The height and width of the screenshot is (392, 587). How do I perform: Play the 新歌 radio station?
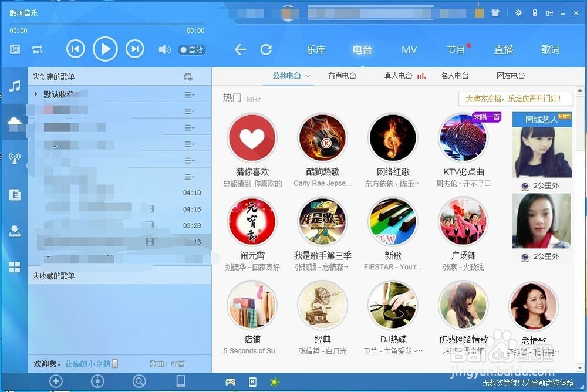393,222
